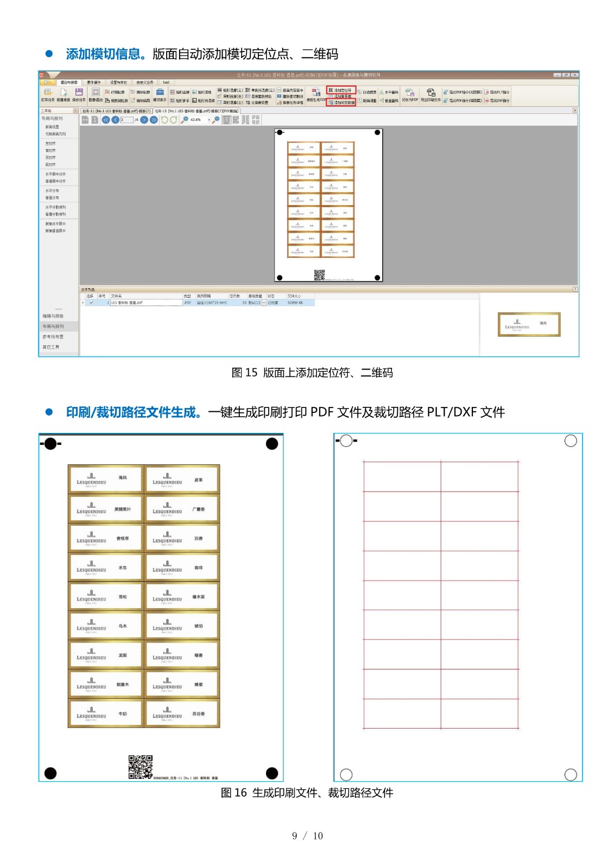The image size is (614, 868).
Task: Click the label preview thumbnail
Action: (x=529, y=324)
